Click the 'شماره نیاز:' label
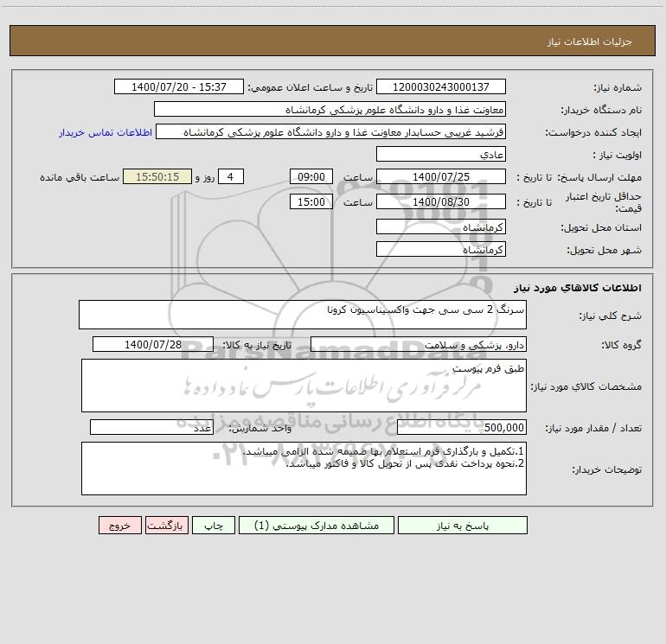666x644 pixels. coord(618,87)
